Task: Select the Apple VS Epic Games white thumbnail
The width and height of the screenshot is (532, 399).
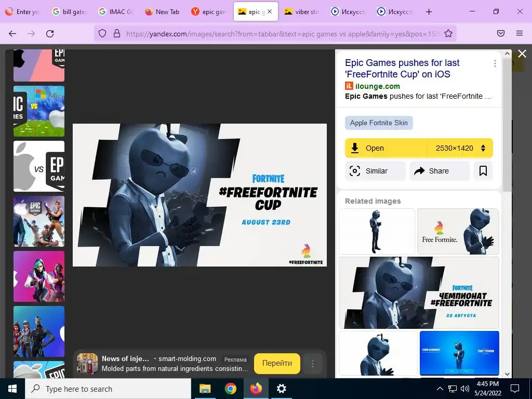Action: (39, 166)
